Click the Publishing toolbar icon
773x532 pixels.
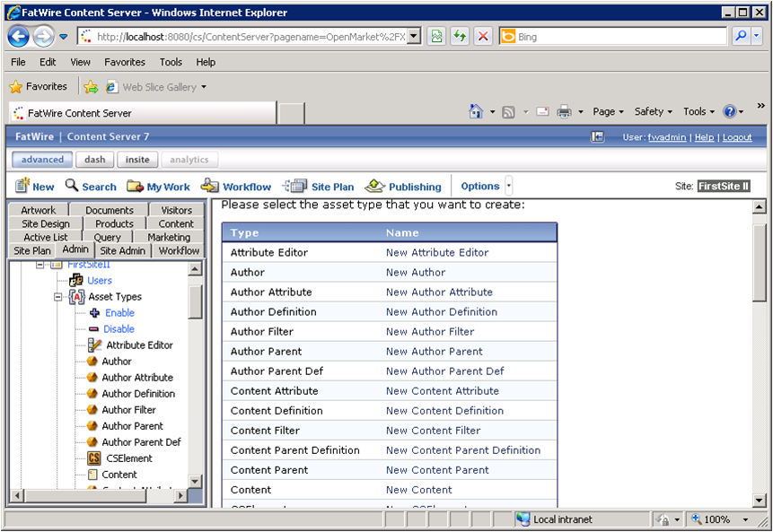(374, 186)
